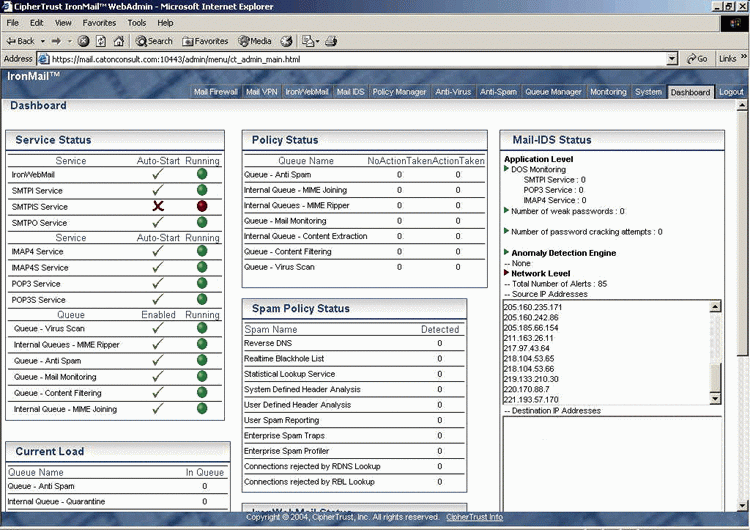Stop page loading with the Stop icon
Image resolution: width=750 pixels, height=530 pixels.
pyautogui.click(x=83, y=41)
